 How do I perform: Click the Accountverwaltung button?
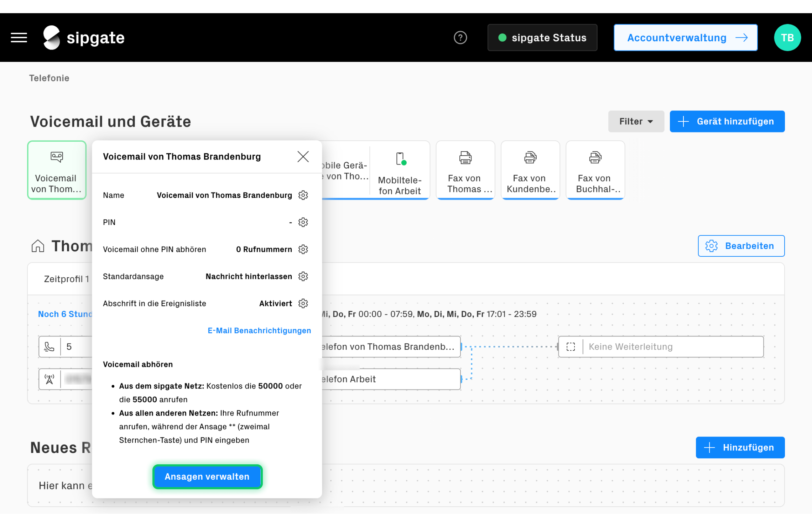click(x=685, y=37)
